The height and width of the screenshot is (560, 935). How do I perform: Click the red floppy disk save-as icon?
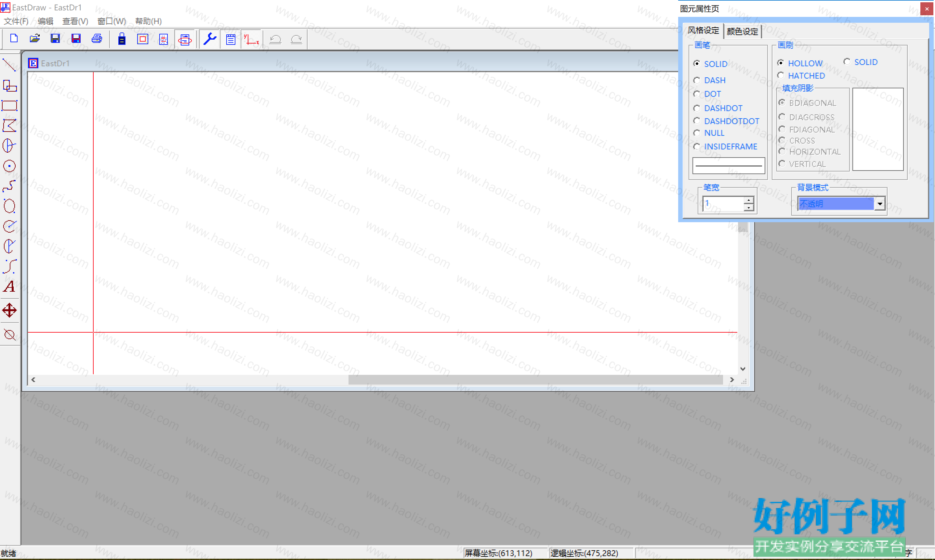pos(76,39)
